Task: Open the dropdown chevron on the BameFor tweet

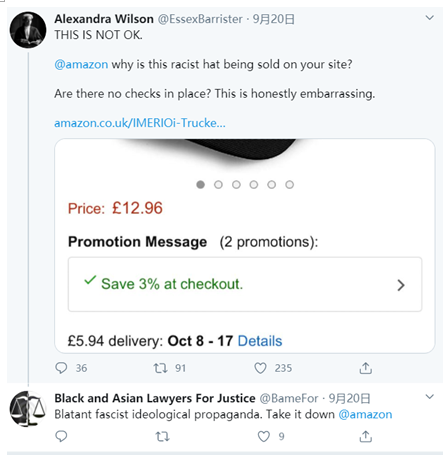Action: click(x=430, y=397)
